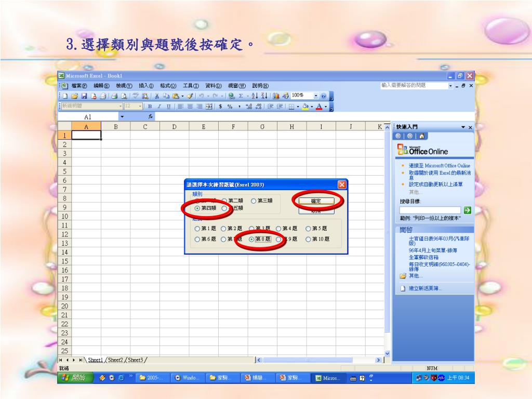Expand the Name Box dropdown arrow
This screenshot has width=532, height=399.
point(122,117)
